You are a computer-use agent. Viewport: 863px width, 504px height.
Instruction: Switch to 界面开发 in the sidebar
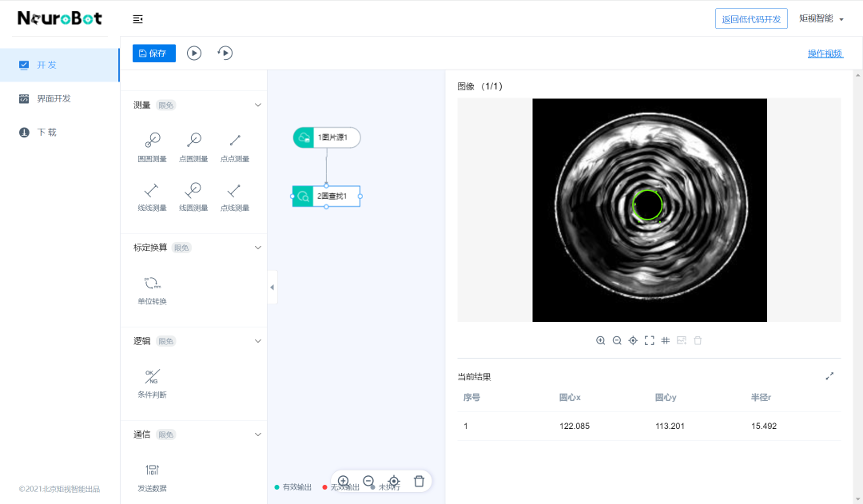(54, 98)
